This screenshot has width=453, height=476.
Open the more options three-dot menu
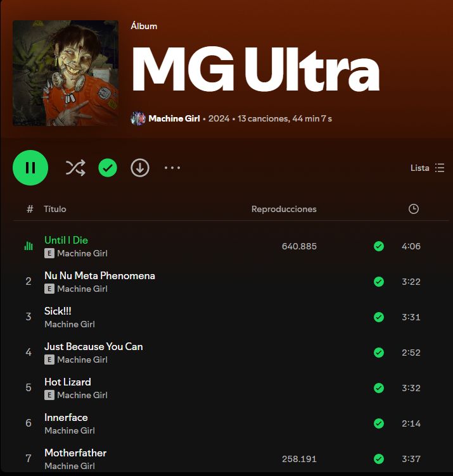click(x=172, y=168)
